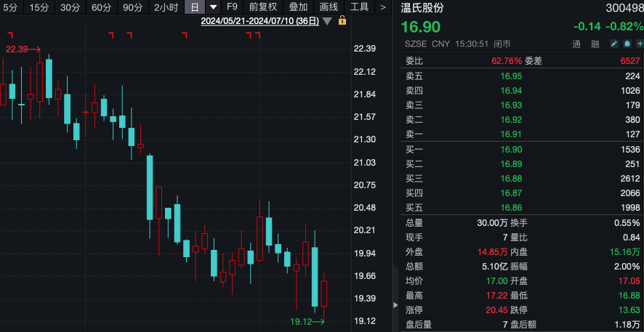Switch to the 15分 period tab
This screenshot has width=644, height=332.
coord(39,7)
